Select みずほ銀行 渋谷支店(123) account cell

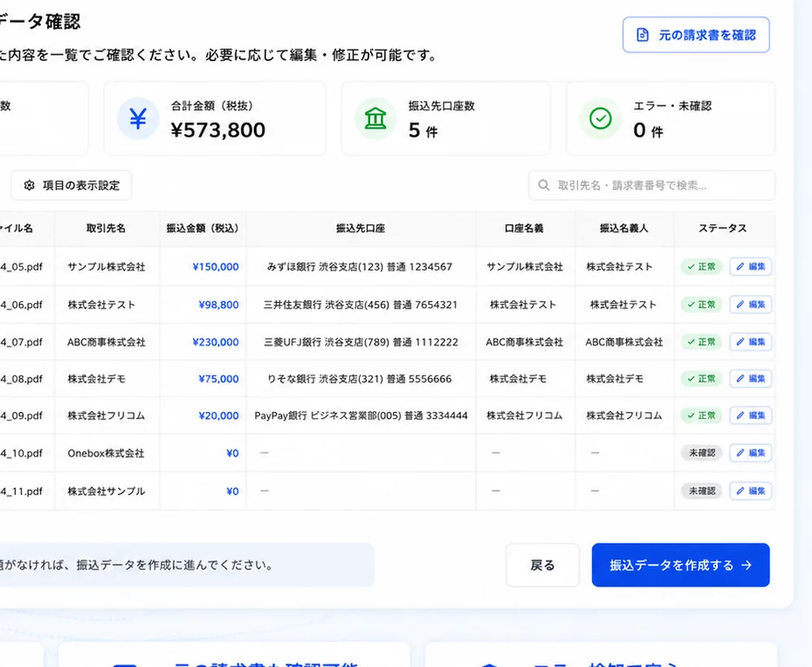pos(360,266)
